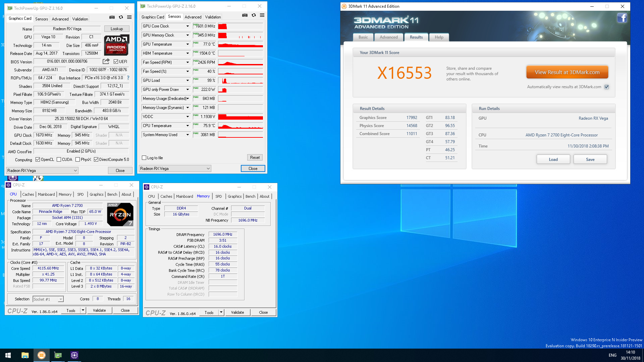Open the Help tab in 3DMark 11

coord(439,37)
